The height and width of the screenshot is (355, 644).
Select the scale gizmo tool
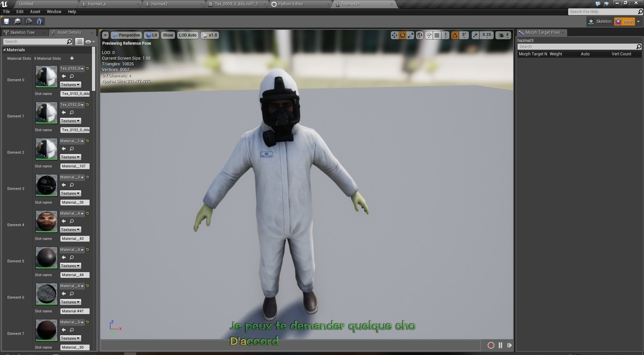pyautogui.click(x=411, y=35)
